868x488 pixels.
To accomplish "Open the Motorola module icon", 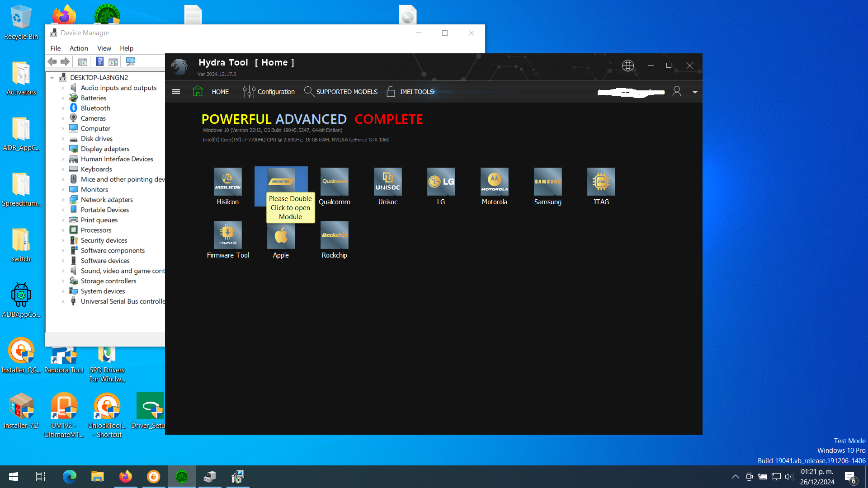I will (495, 182).
